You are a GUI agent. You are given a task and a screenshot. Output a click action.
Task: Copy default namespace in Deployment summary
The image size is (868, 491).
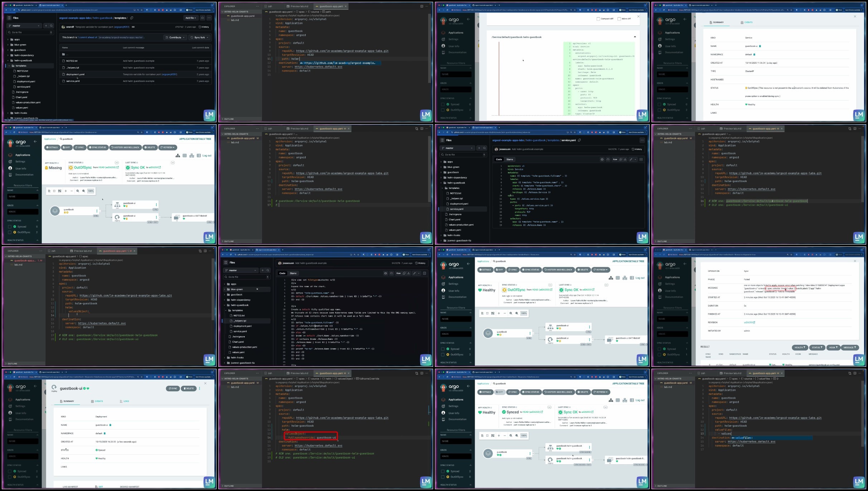tap(105, 433)
